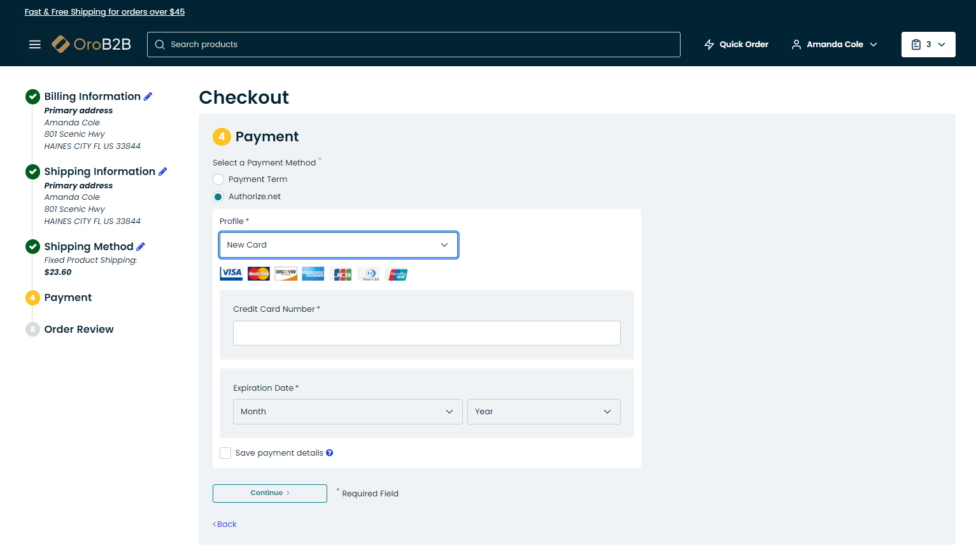Click the Save payment details help icon
Screen dimensions: 976x560
[330, 453]
